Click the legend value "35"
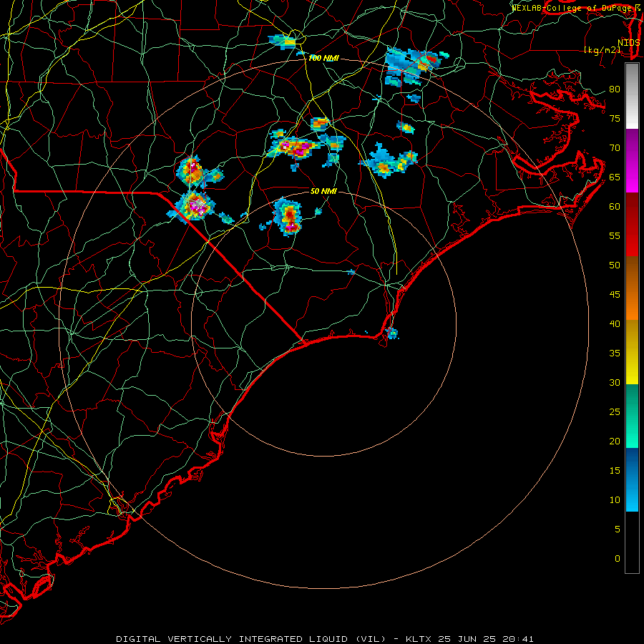This screenshot has height=644, width=644. pyautogui.click(x=615, y=353)
